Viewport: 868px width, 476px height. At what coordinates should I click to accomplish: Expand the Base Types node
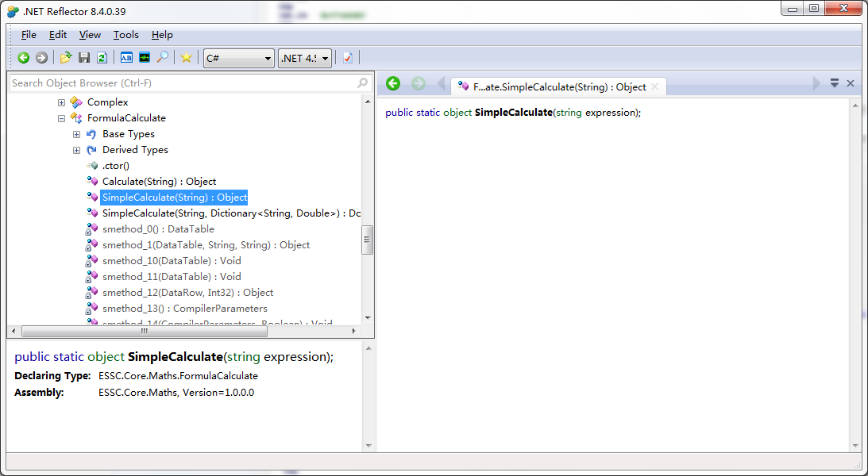pyautogui.click(x=76, y=134)
